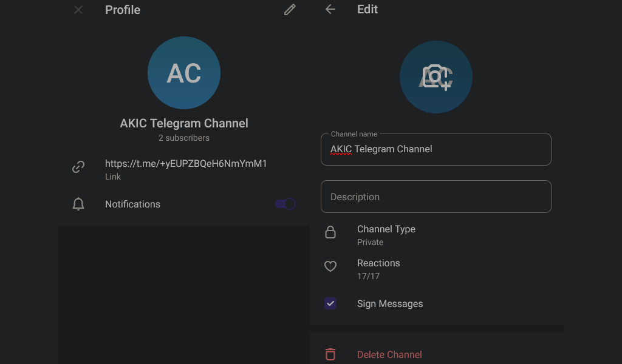Click the camera icon to change channel photo
Viewport: 622px width, 364px height.
point(436,77)
